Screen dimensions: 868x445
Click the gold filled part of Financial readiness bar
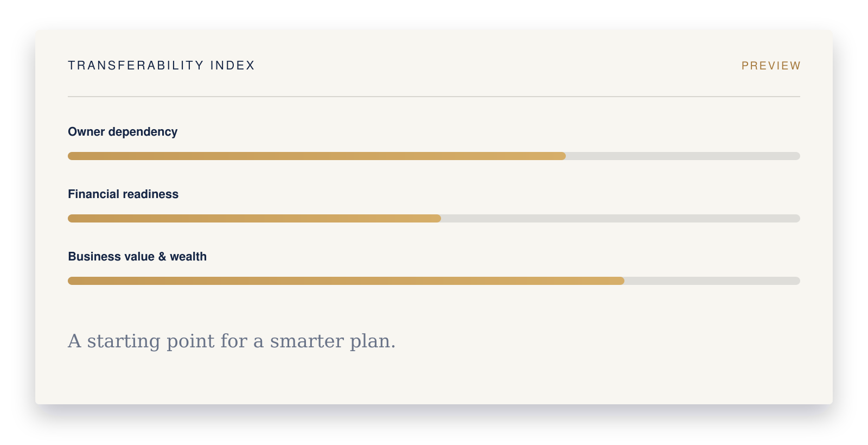[x=254, y=219]
